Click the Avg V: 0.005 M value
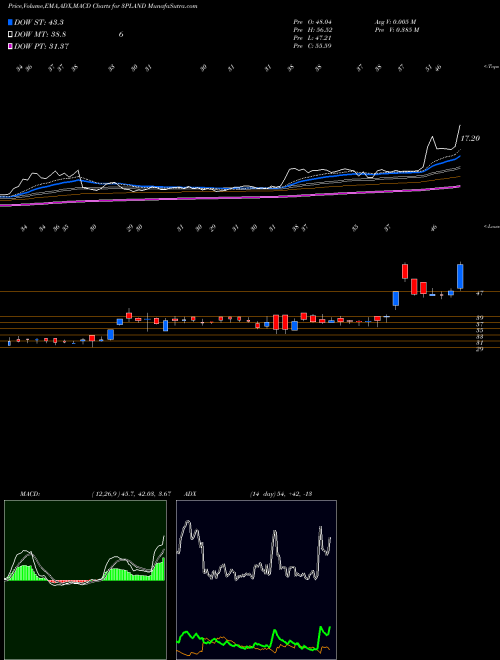 (395, 22)
